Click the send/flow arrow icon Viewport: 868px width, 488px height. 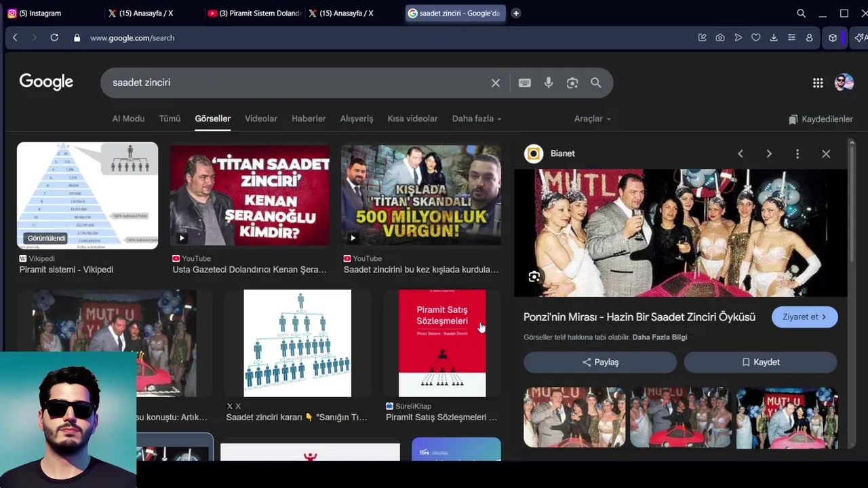point(738,38)
